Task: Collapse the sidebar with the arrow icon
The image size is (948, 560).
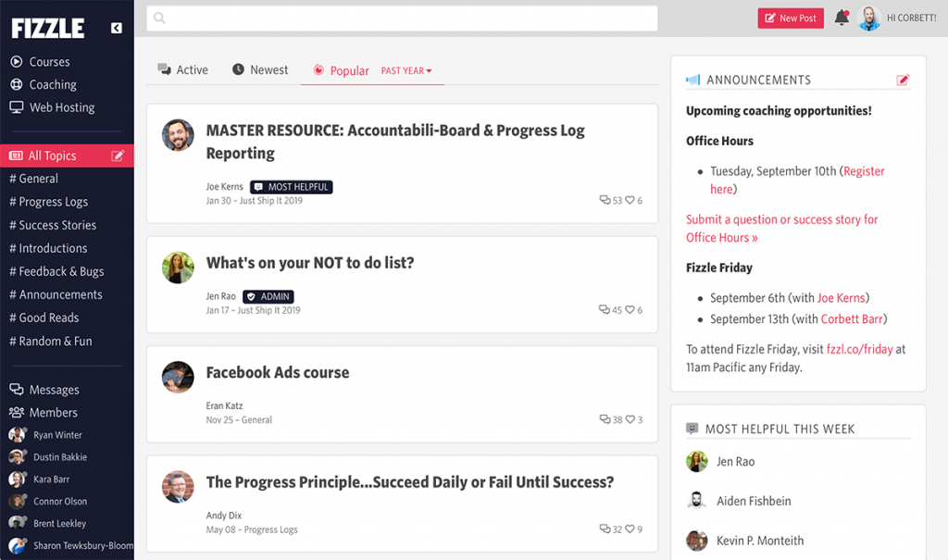Action: pos(117,29)
